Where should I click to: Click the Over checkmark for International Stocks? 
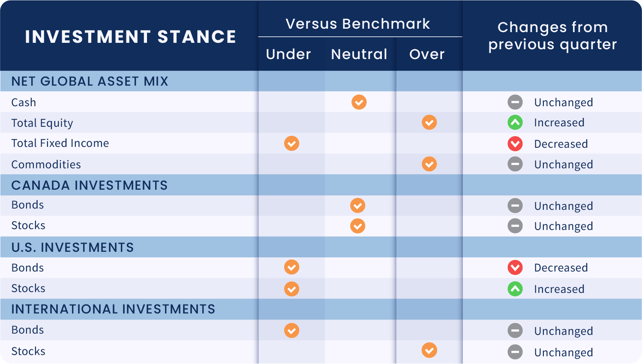point(429,350)
